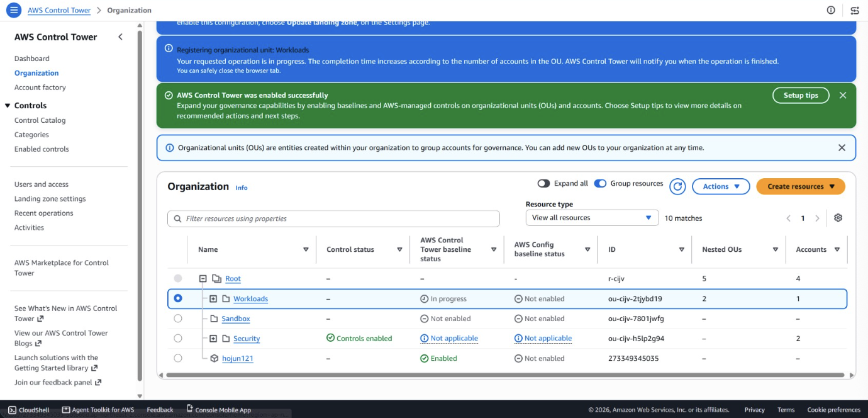Open Users and access in sidebar

pyautogui.click(x=42, y=184)
